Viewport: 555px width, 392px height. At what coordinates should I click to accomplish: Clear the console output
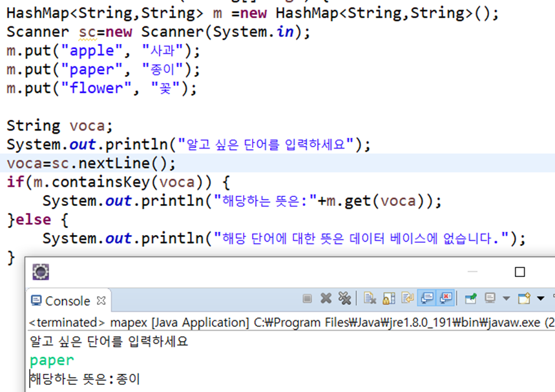tap(370, 298)
